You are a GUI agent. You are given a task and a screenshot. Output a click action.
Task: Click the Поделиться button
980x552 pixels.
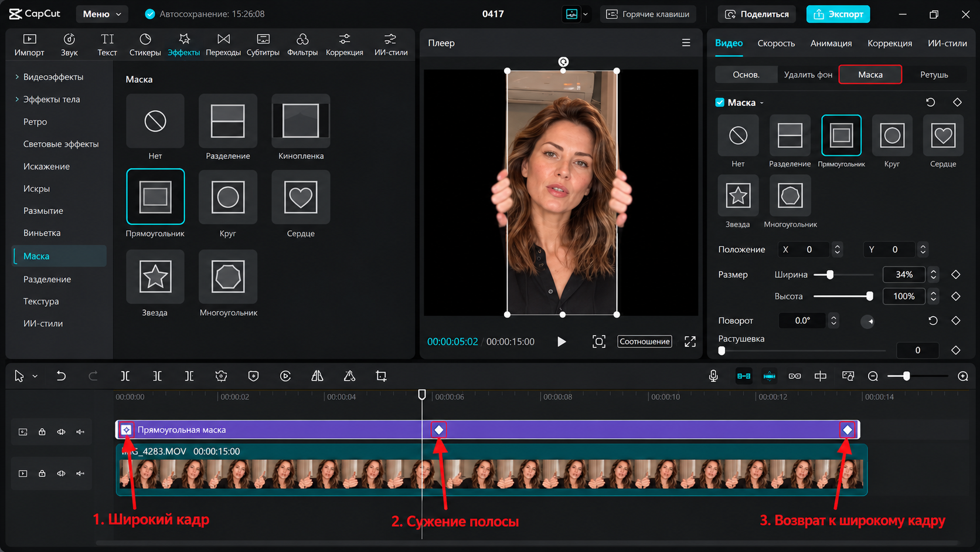click(757, 14)
